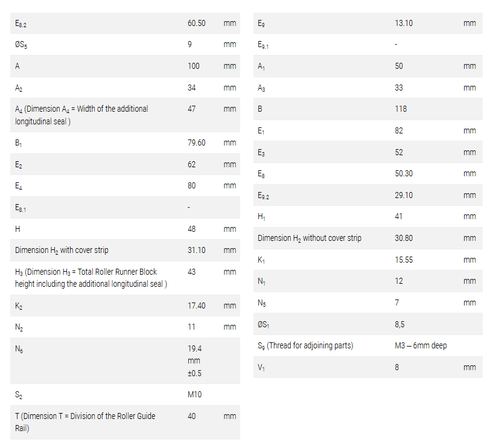The width and height of the screenshot is (493, 448).
Task: Click the E8.1 row dash value
Action: click(189, 207)
